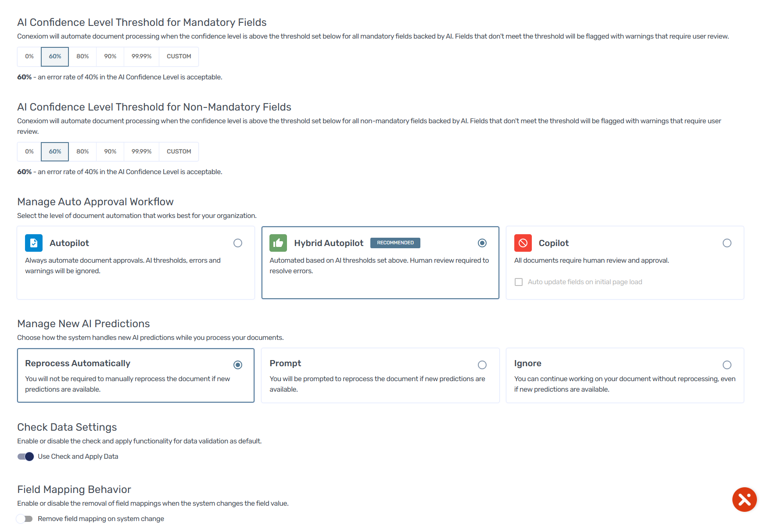Viewport: 760px width, 532px height.
Task: Click the 'Check Data Settings' heading
Action: [67, 427]
